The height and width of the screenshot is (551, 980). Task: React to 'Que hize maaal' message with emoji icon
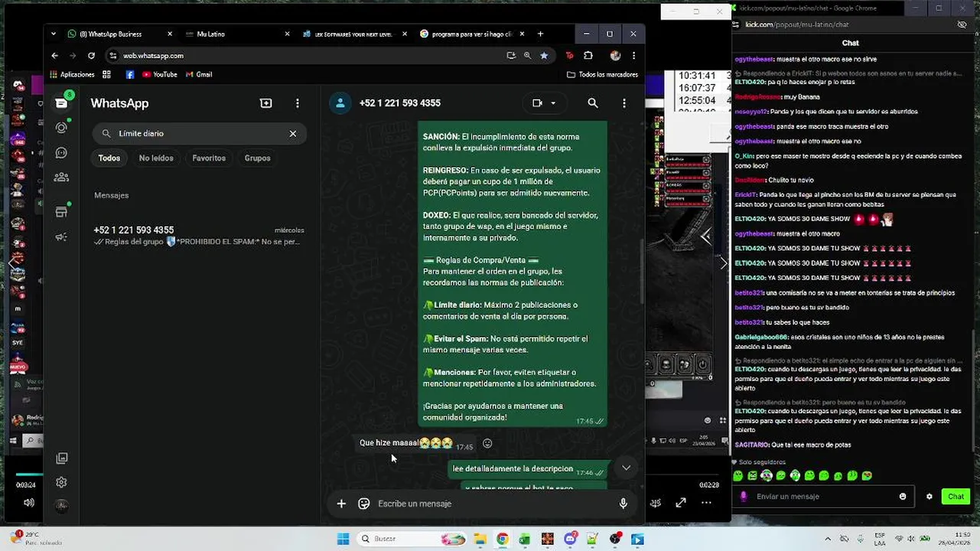point(487,443)
